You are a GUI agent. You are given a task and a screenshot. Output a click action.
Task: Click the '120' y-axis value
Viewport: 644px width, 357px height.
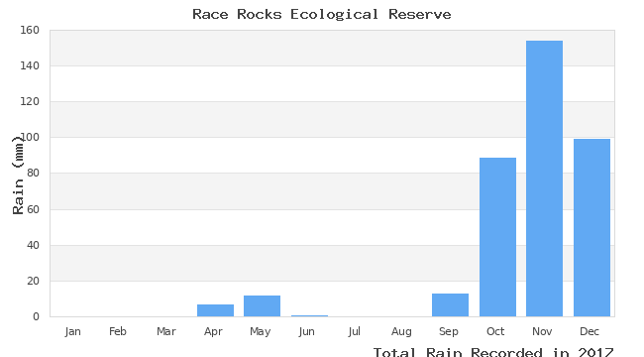tap(30, 101)
